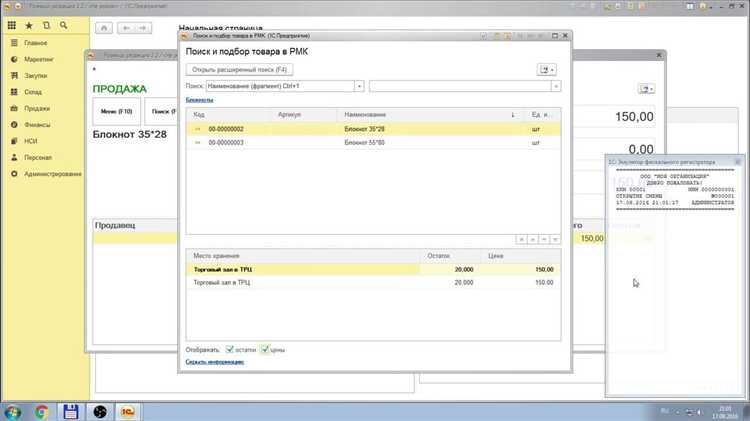Click the Скрыть информацию link
Viewport: 750px width, 421px height.
click(x=215, y=362)
